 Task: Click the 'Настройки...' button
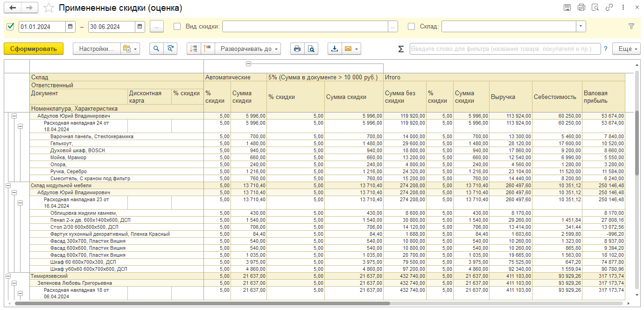tap(96, 49)
